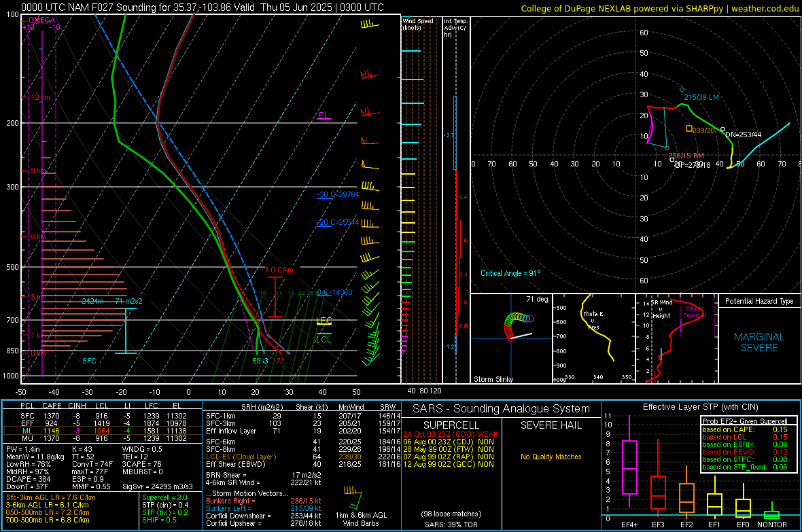Click the magenta EL marker on the skew-T
This screenshot has height=532, width=802.
coord(324,116)
